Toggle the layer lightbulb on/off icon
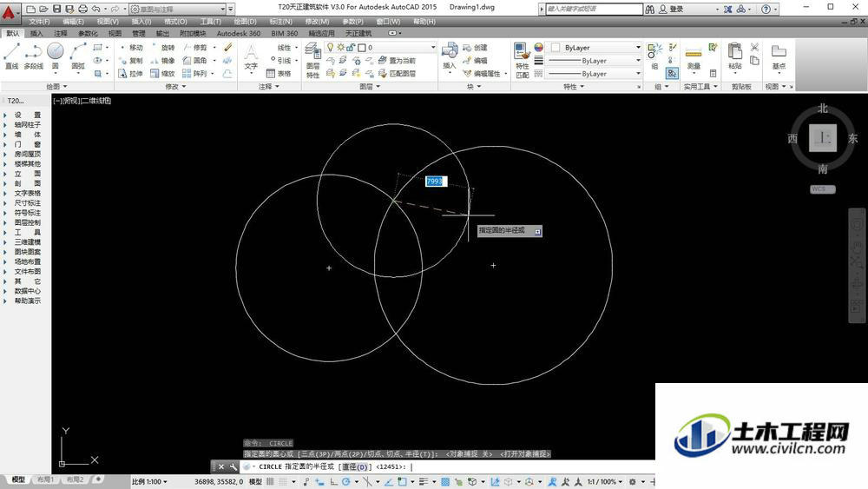Viewport: 868px width, 489px height. [331, 48]
